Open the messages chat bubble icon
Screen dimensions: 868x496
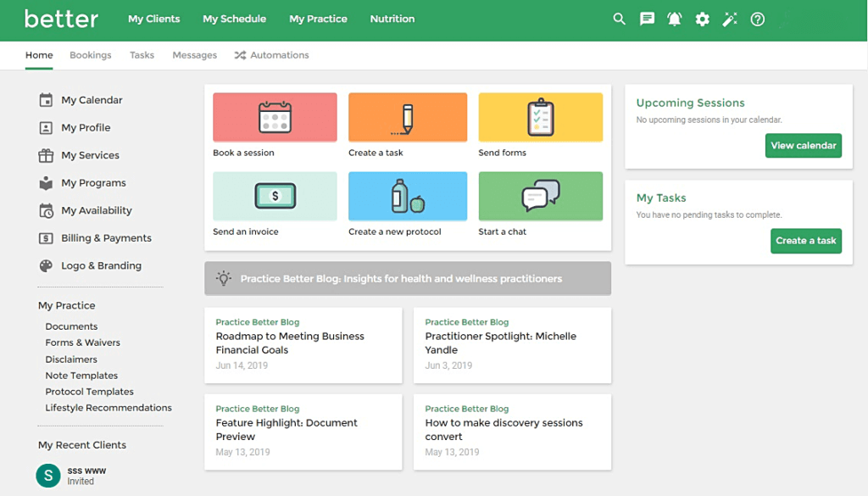point(647,20)
